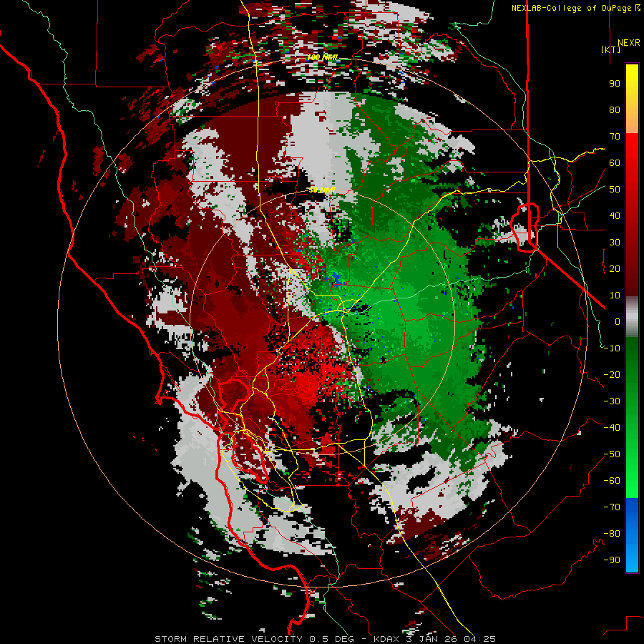Pick the gray zero-velocity segment of the color bar
This screenshot has width=644, height=644.
point(632,317)
